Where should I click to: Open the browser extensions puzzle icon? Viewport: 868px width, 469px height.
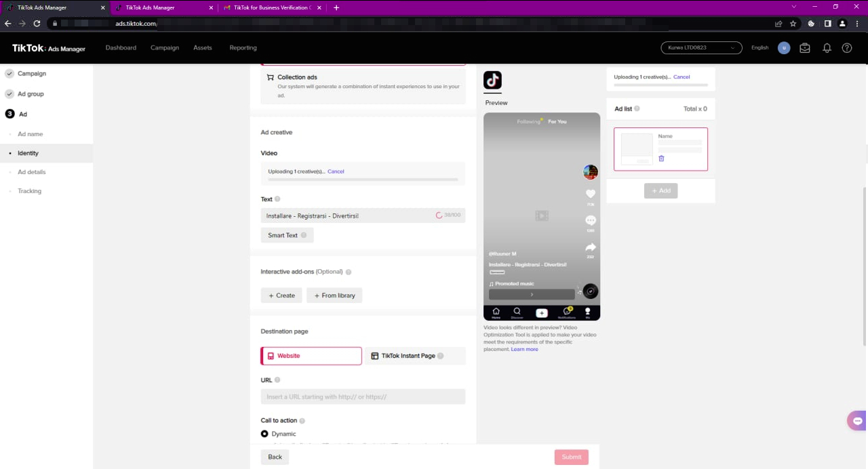[x=811, y=23]
